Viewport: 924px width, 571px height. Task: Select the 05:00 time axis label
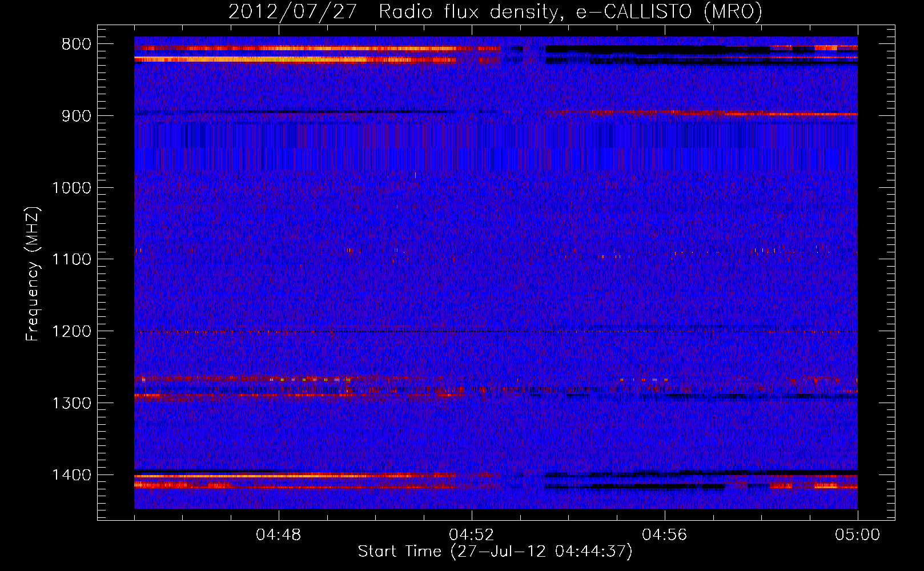tap(857, 535)
